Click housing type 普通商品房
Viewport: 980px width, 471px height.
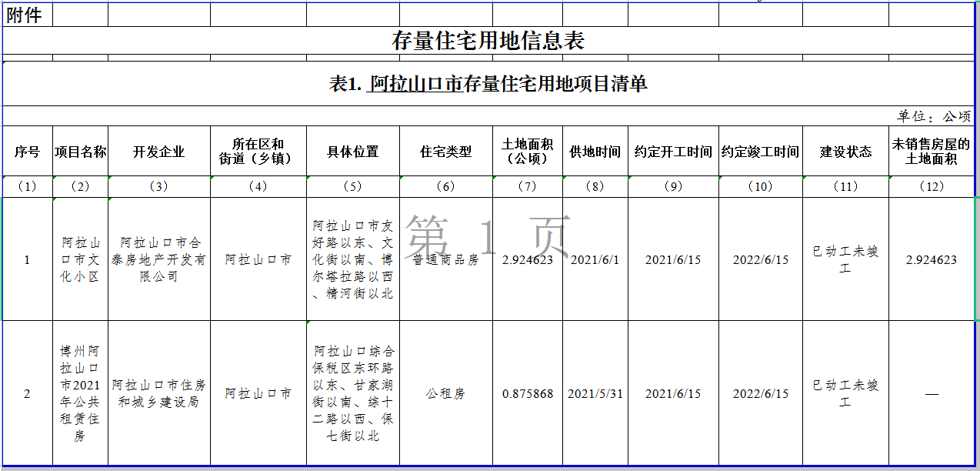pos(446,259)
